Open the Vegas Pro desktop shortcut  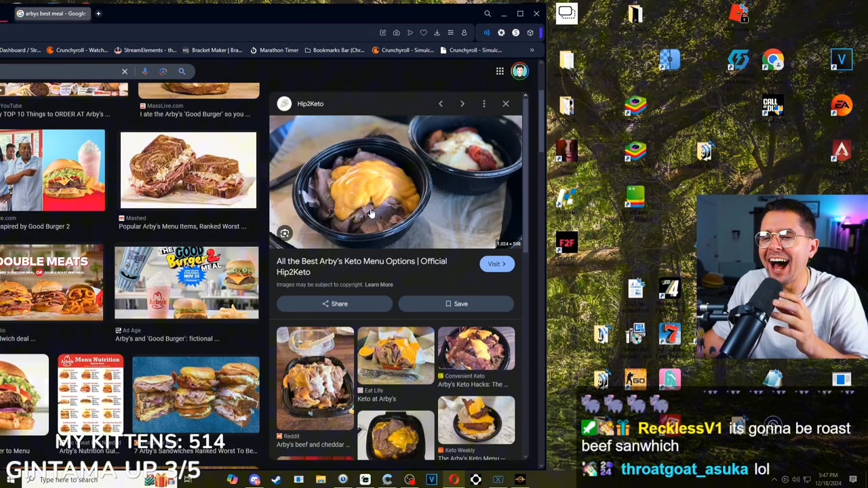pyautogui.click(x=842, y=60)
